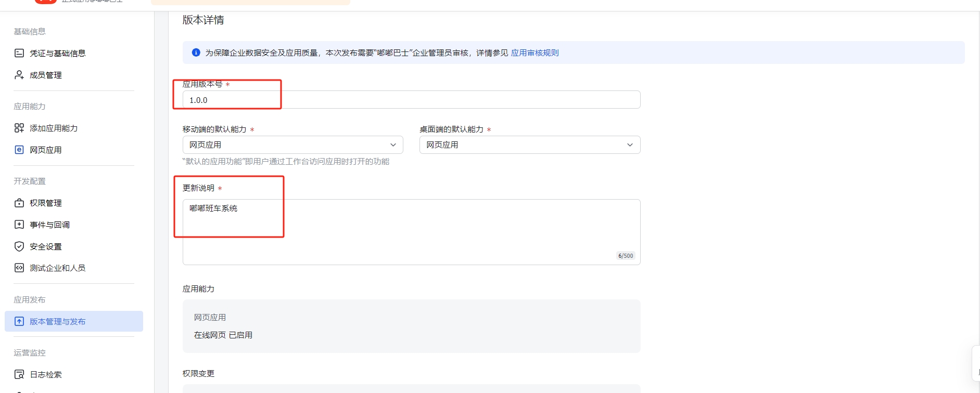Open 桌面端的默认能力 dropdown
980x393 pixels.
[x=530, y=145]
